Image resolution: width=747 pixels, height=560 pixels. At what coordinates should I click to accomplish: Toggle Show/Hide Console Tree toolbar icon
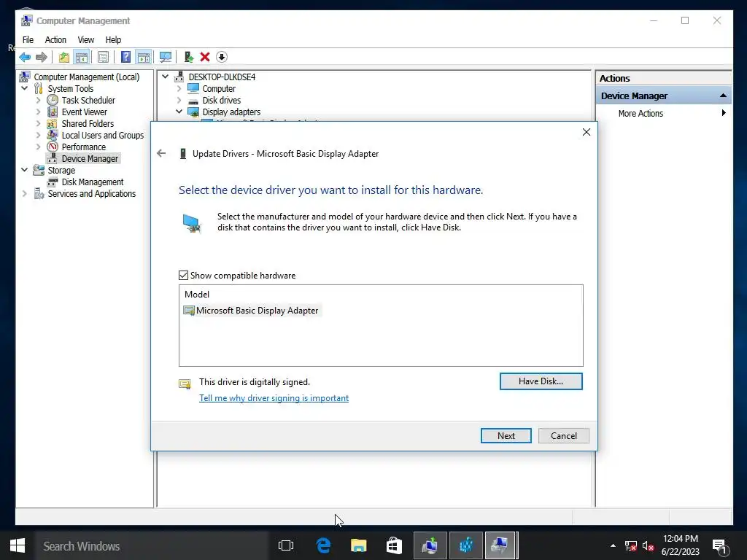click(x=82, y=57)
